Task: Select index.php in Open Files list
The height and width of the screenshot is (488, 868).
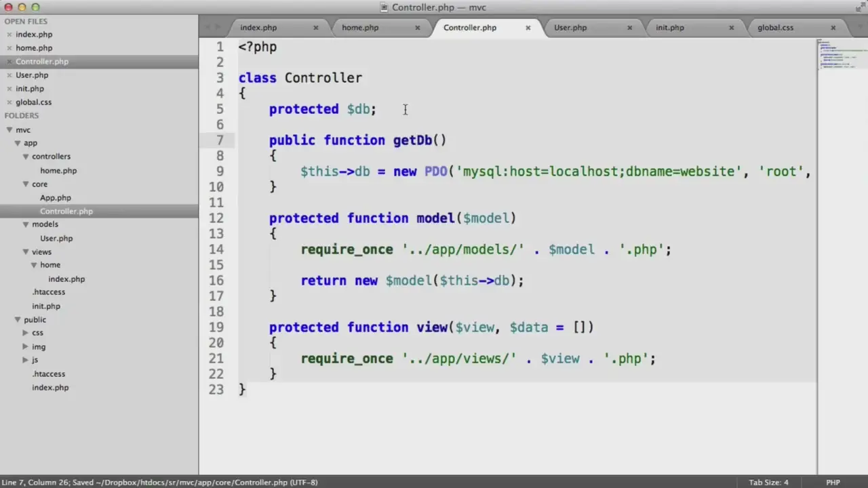Action: point(34,35)
